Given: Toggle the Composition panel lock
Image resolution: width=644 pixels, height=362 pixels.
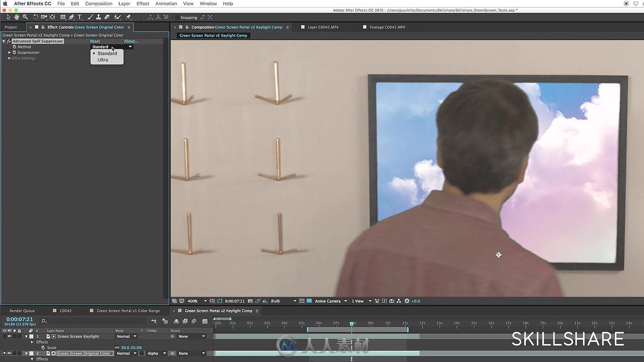Looking at the screenshot, I should point(187,27).
